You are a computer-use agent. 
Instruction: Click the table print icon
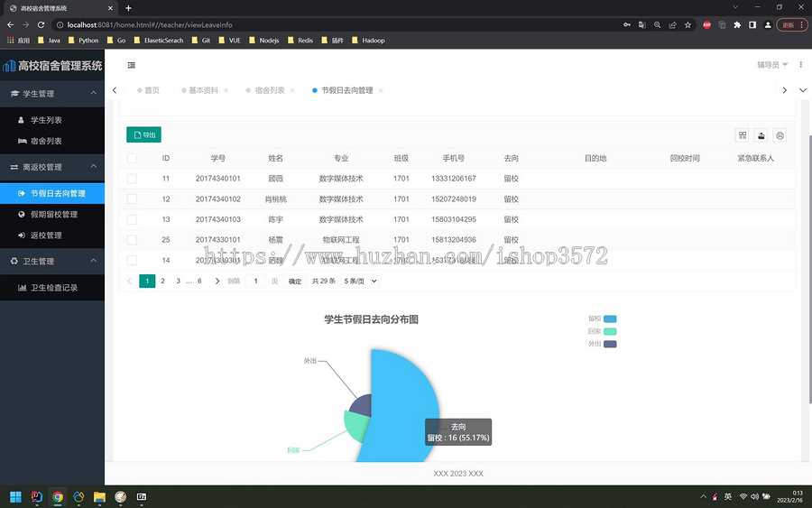[780, 135]
